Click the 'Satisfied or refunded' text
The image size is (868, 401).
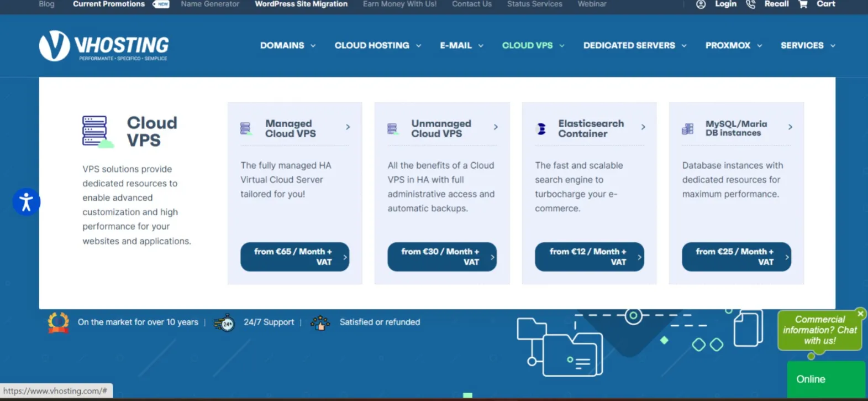pyautogui.click(x=380, y=322)
